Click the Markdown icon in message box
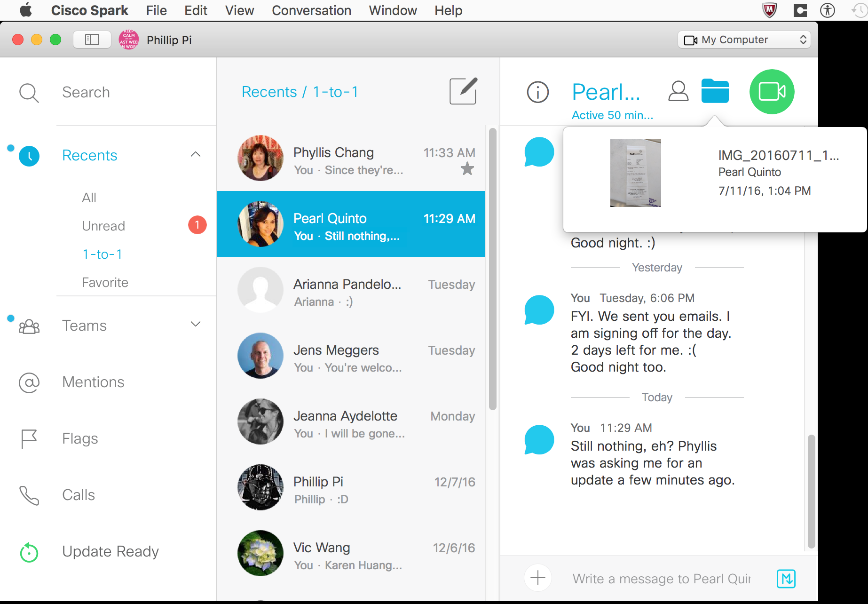This screenshot has width=868, height=604. coord(786,578)
